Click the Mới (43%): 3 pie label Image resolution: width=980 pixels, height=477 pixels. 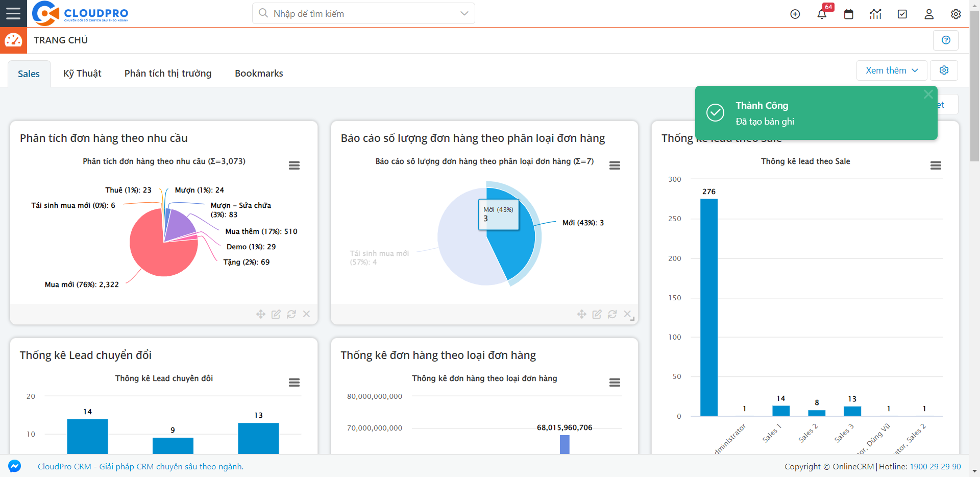583,223
